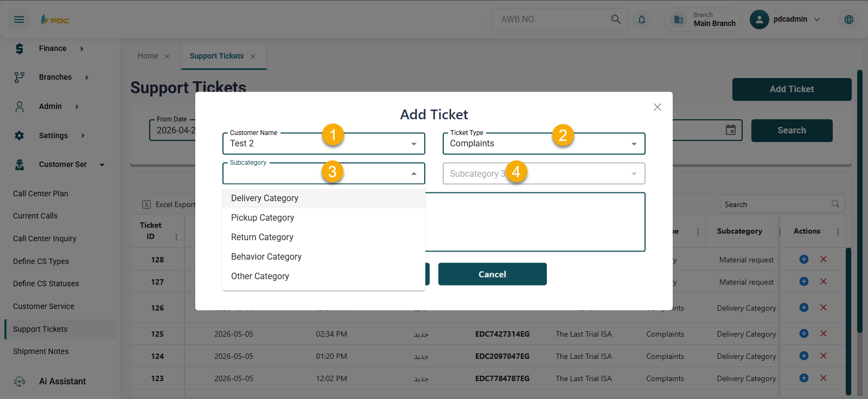Click the Settings gear icon
Viewport: 868px width, 399px height.
[20, 136]
